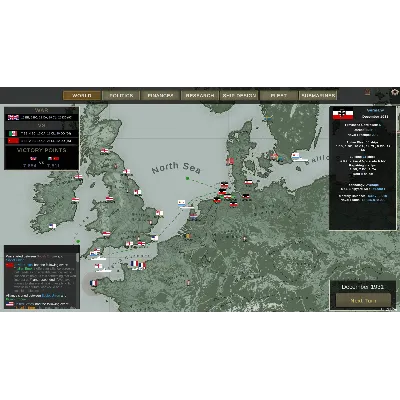Image resolution: width=400 pixels, height=400 pixels.
Task: Select the red flag in the War panel
Action: point(13,141)
